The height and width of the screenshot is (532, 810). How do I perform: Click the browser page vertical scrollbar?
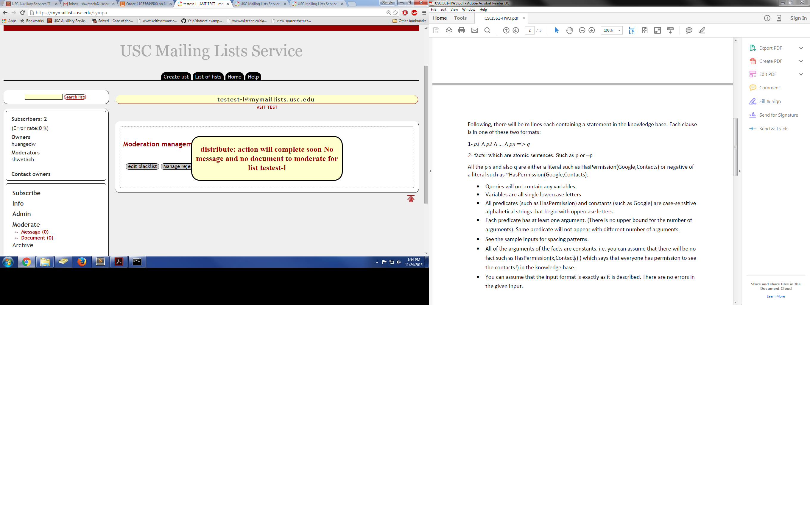pos(426,135)
